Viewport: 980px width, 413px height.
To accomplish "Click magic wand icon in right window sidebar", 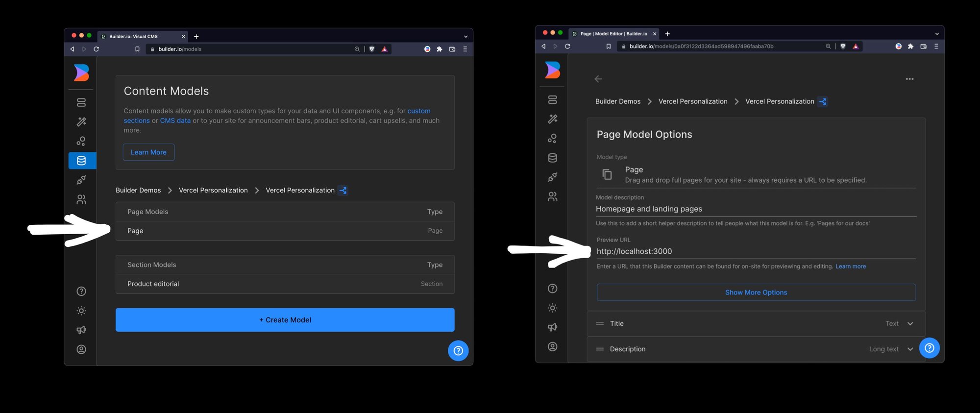I will 552,119.
